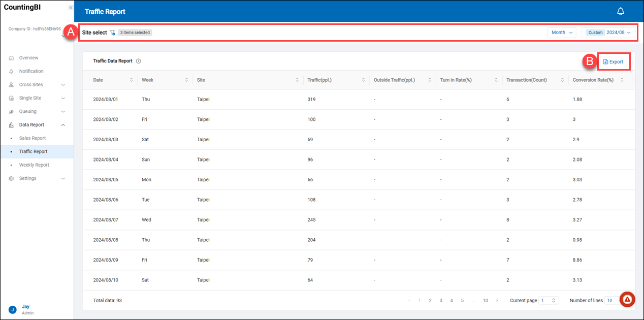644x320 pixels.
Task: Open the Custom 2024/08 date picker
Action: pos(608,33)
